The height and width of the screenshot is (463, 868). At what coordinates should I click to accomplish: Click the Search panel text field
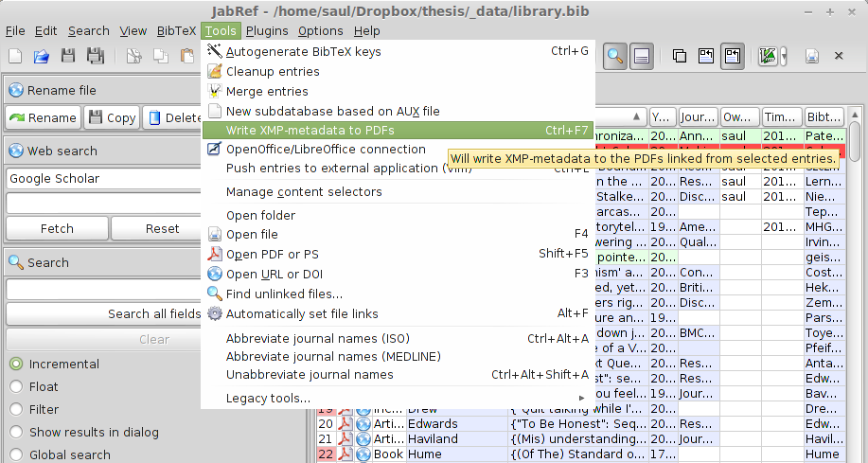[104, 289]
